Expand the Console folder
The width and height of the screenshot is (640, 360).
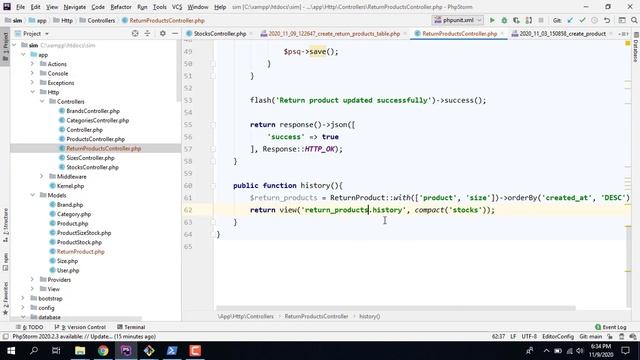pos(32,73)
